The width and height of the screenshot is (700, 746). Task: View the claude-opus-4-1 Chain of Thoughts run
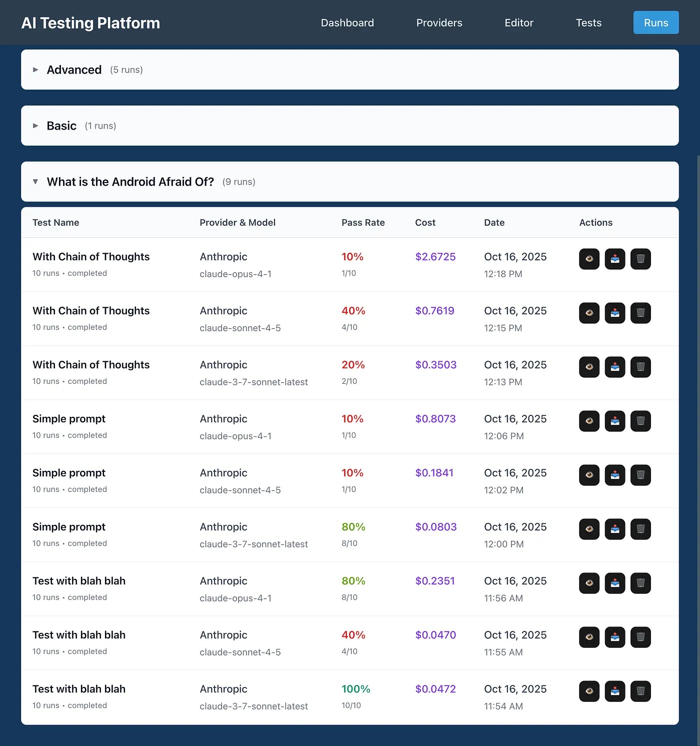pyautogui.click(x=589, y=259)
